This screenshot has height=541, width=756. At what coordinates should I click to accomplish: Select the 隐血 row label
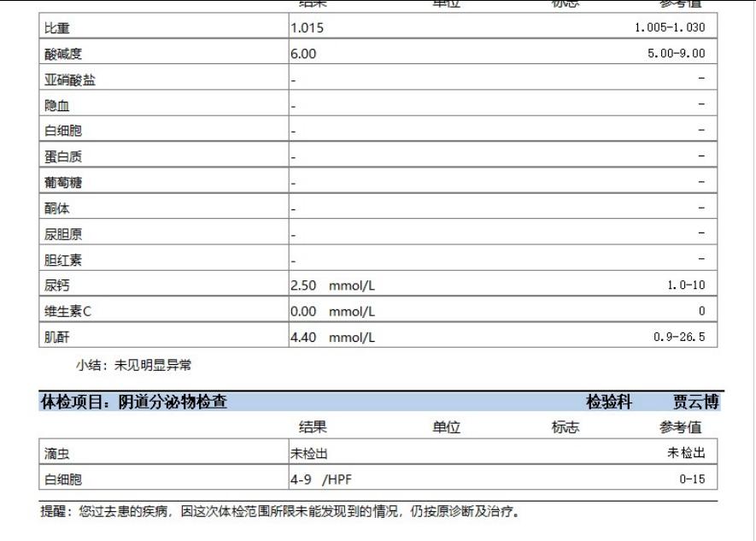tap(56, 106)
